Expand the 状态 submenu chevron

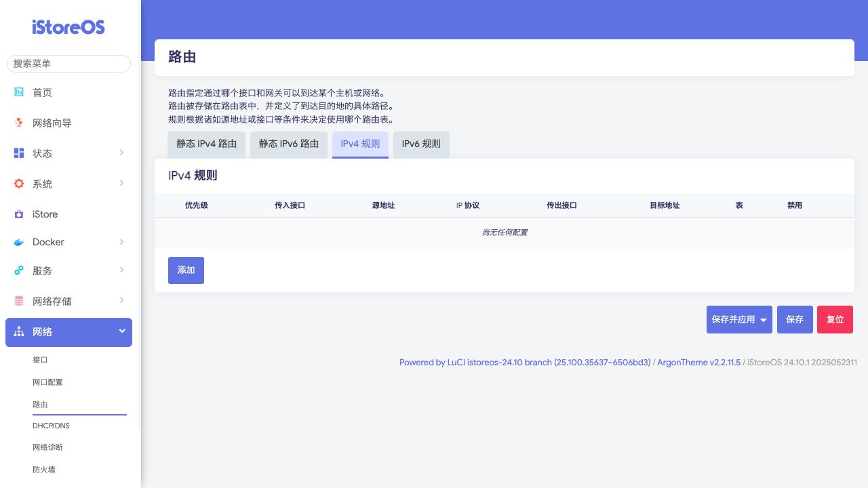(x=122, y=152)
